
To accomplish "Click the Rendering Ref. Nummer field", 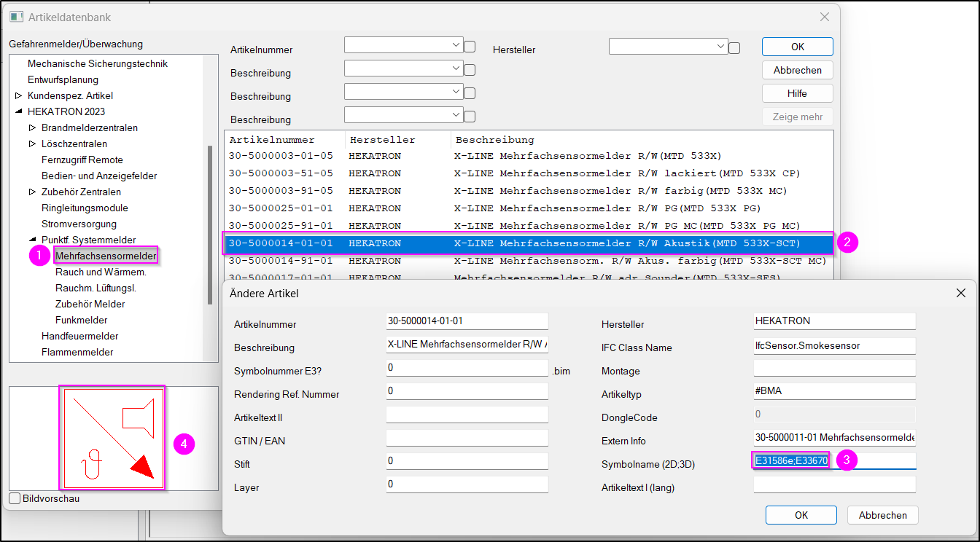I will click(x=467, y=391).
